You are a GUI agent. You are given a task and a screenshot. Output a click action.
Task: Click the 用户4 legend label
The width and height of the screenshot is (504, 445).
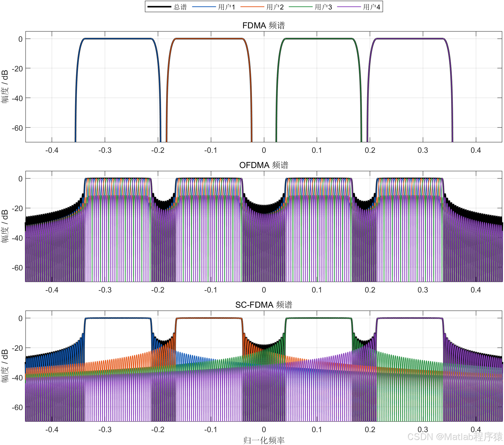click(372, 7)
